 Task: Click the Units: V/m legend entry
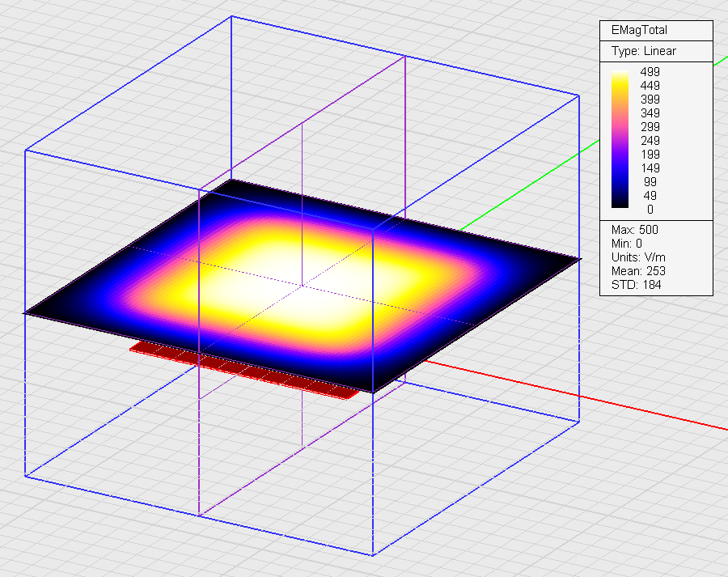click(639, 257)
